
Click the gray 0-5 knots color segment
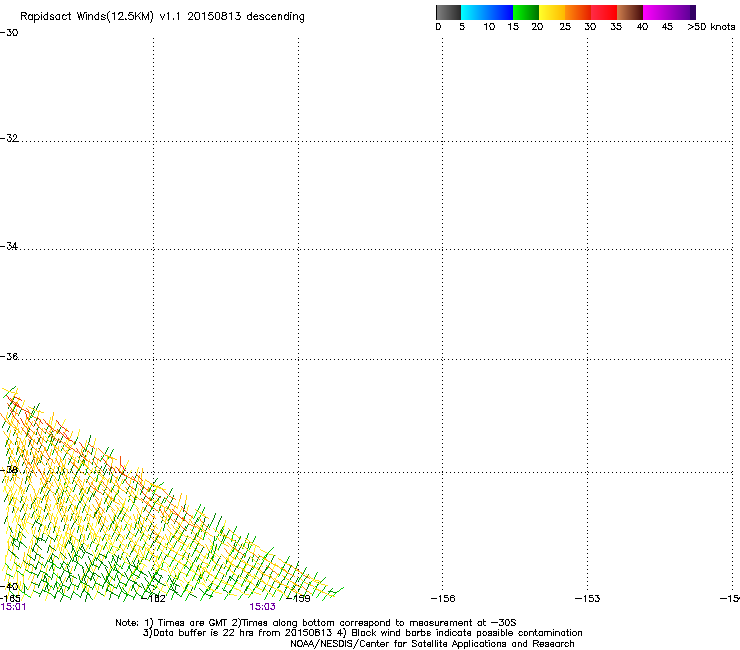point(448,12)
